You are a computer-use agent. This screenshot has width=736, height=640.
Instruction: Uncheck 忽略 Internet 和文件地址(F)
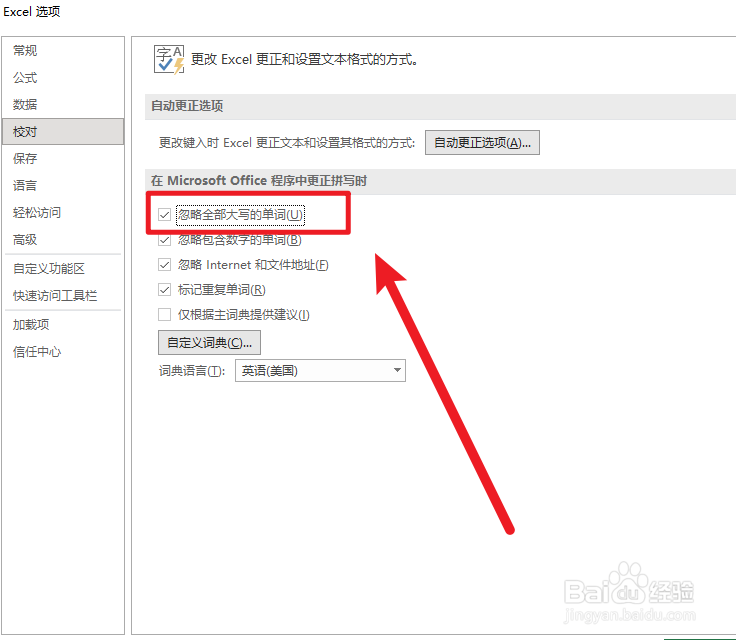(x=164, y=265)
